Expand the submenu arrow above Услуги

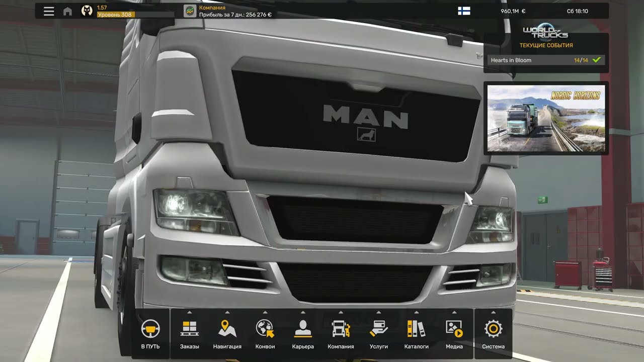378,313
